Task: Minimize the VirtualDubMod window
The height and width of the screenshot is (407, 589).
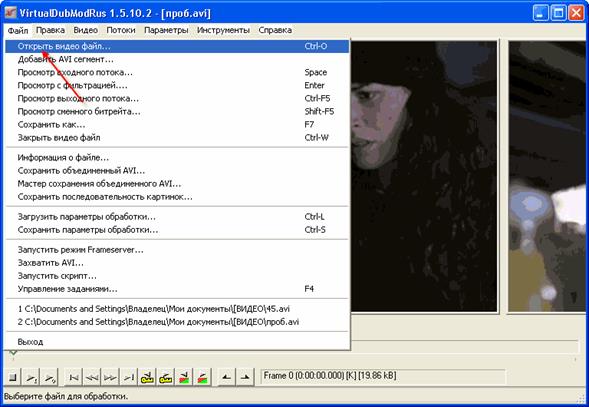Action: point(541,13)
